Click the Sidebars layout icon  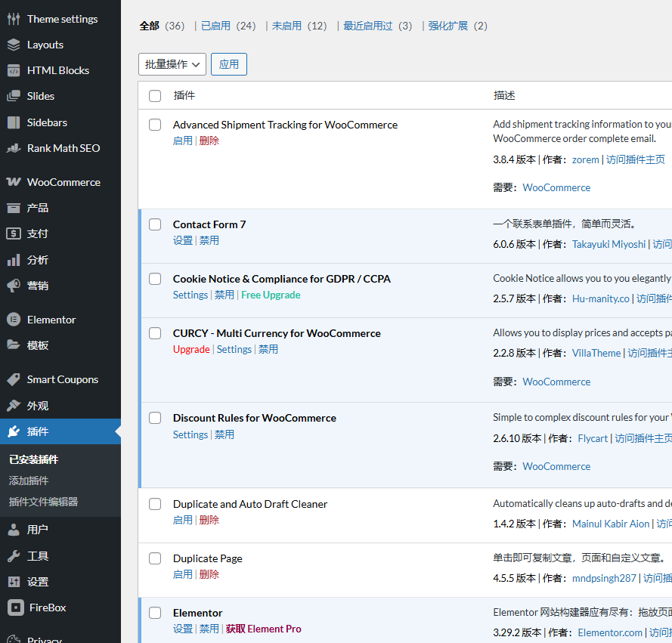pos(14,122)
